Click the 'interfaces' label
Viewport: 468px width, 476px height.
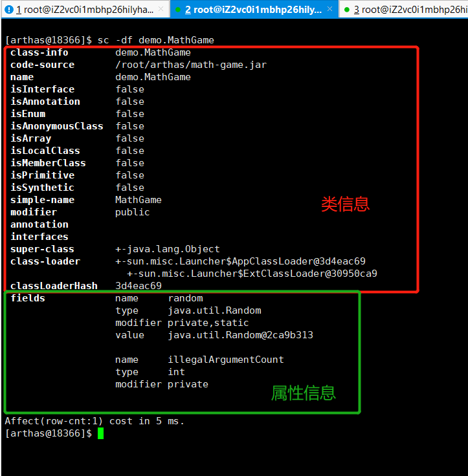tap(39, 237)
